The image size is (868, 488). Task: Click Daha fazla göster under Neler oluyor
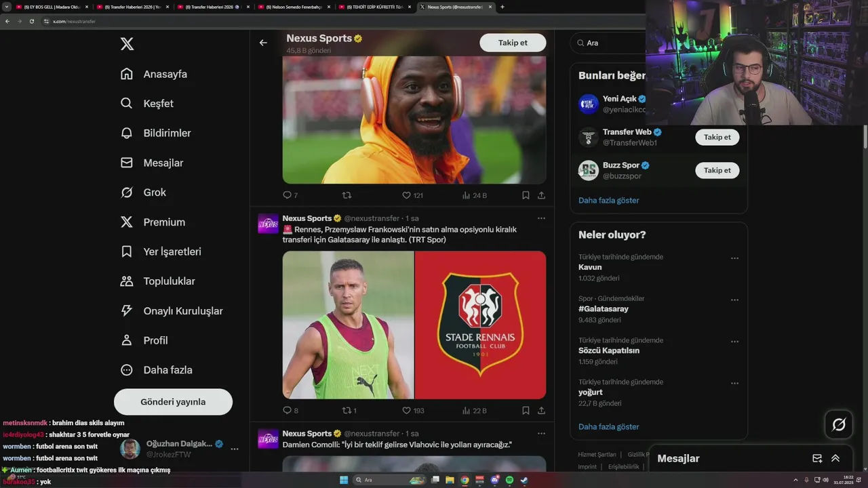pos(609,427)
